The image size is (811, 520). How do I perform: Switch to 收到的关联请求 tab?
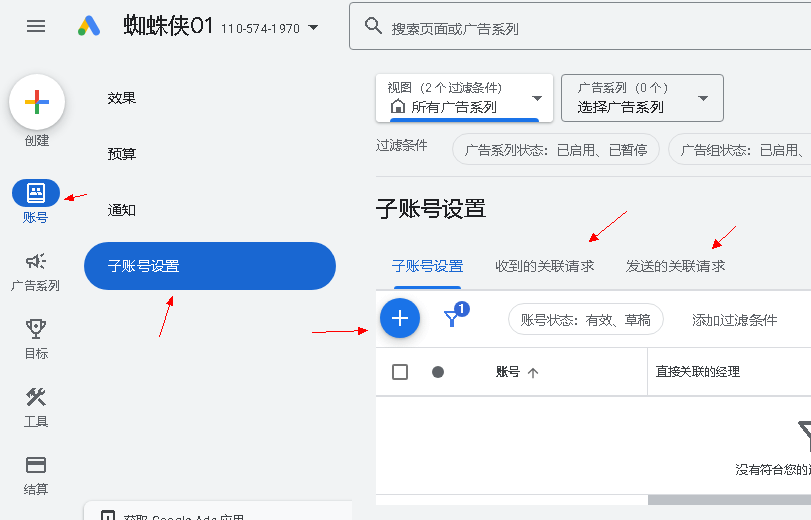click(x=544, y=266)
